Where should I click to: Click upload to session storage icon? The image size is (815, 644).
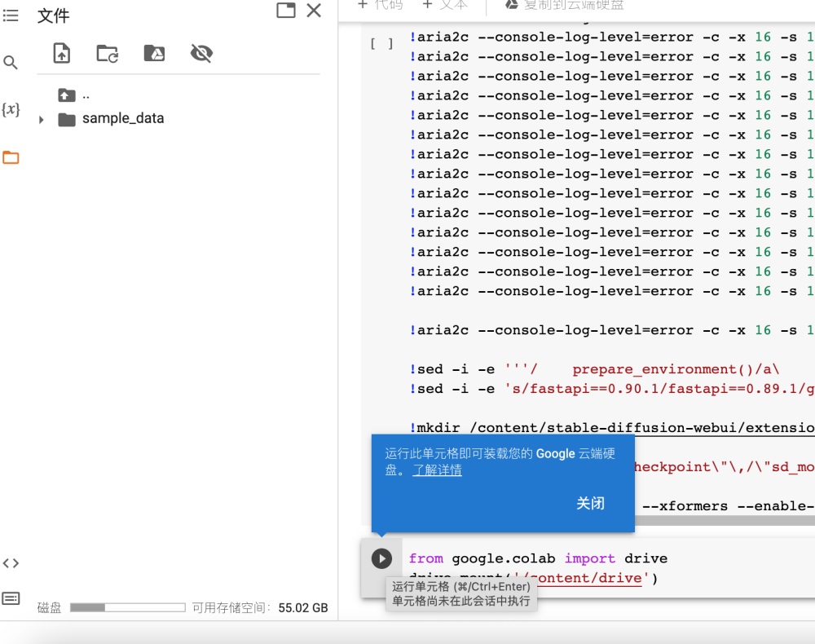coord(62,54)
